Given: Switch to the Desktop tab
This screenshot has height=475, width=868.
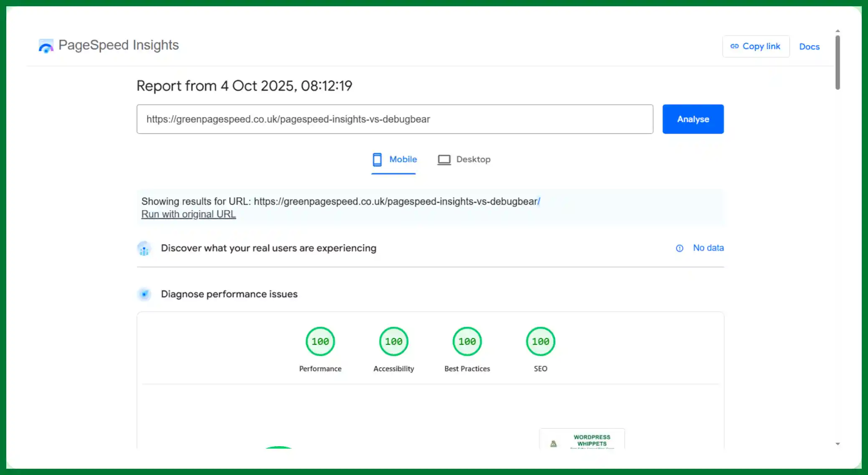Looking at the screenshot, I should tap(473, 160).
